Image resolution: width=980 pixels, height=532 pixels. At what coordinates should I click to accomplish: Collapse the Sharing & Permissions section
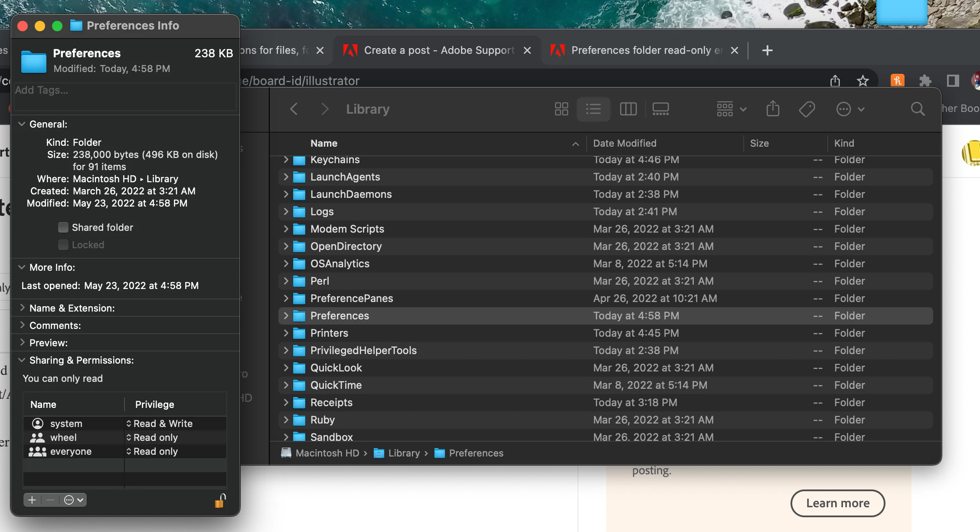[22, 360]
